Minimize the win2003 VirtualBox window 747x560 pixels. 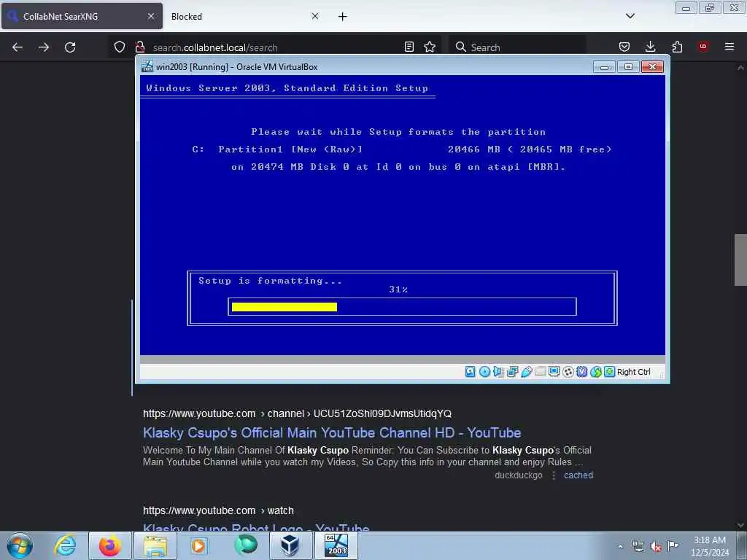click(x=604, y=67)
